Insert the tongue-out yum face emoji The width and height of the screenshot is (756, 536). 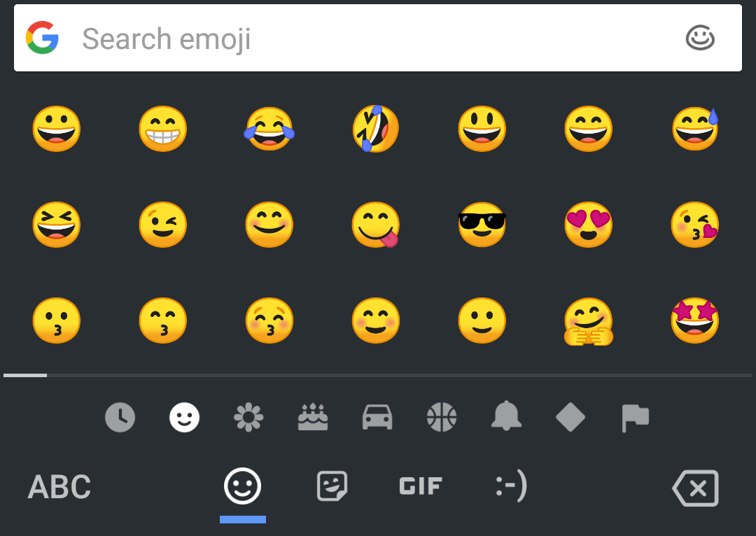(x=375, y=225)
